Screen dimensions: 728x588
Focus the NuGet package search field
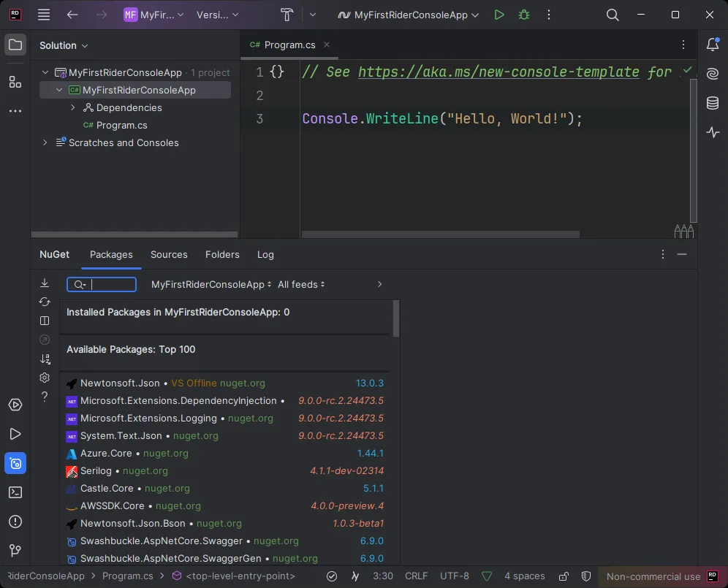[102, 284]
